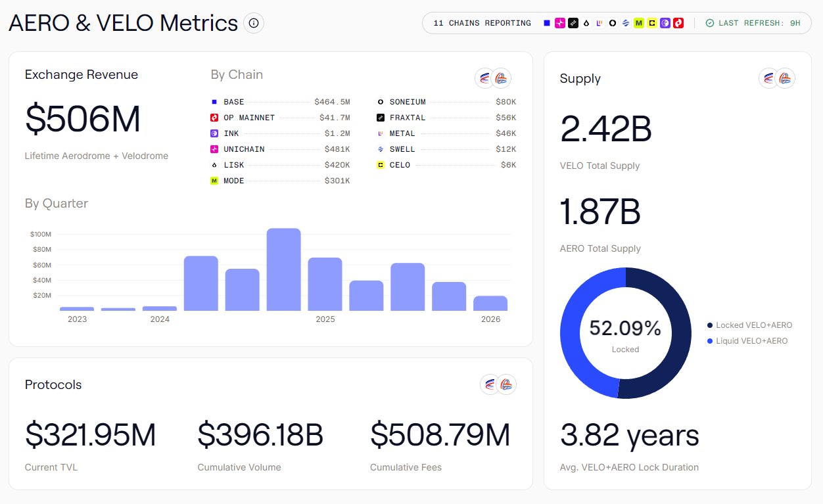Click the info icon beside AERO & VELO Metrics

click(x=254, y=23)
